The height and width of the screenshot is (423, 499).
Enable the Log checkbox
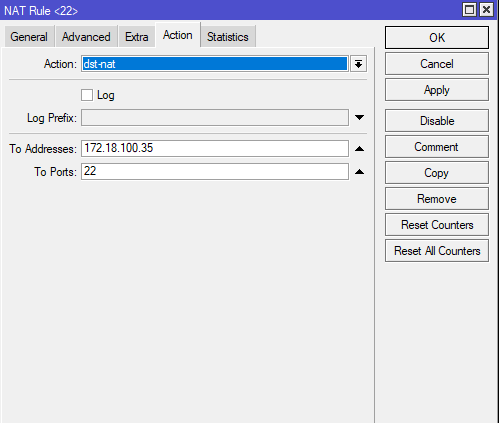[x=87, y=95]
